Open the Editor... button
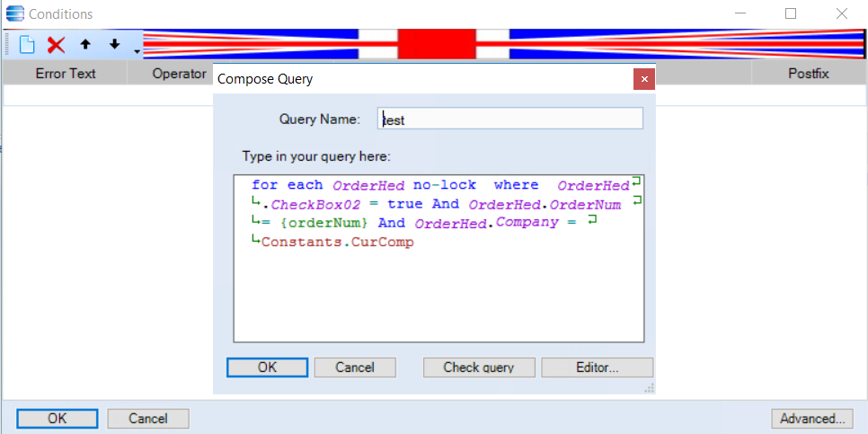 pos(597,367)
